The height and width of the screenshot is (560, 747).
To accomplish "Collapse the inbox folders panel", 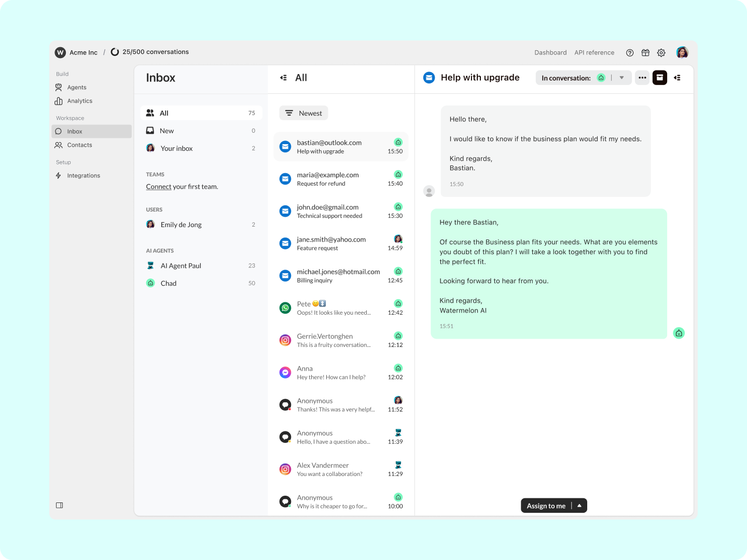I will tap(283, 77).
